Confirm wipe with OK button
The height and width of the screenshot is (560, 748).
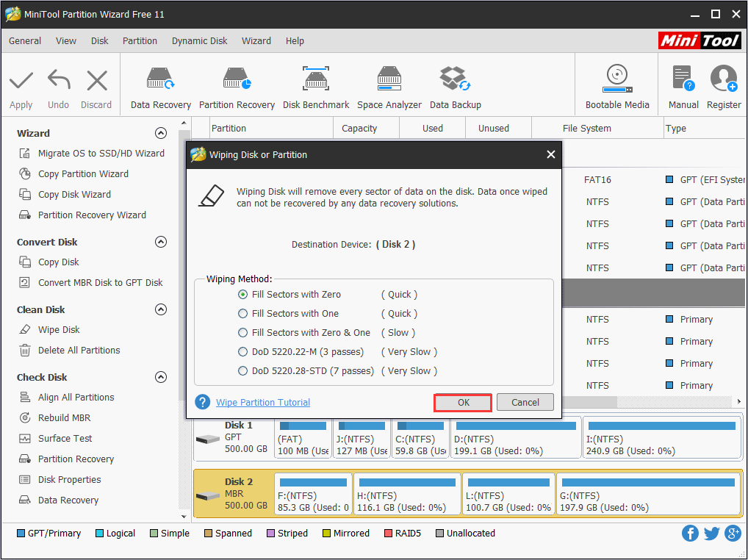pos(463,402)
